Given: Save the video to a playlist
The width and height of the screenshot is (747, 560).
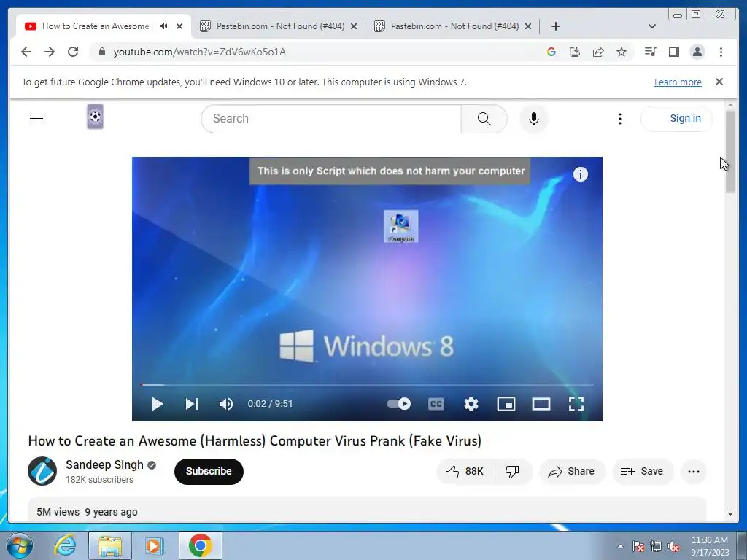Looking at the screenshot, I should (x=642, y=472).
